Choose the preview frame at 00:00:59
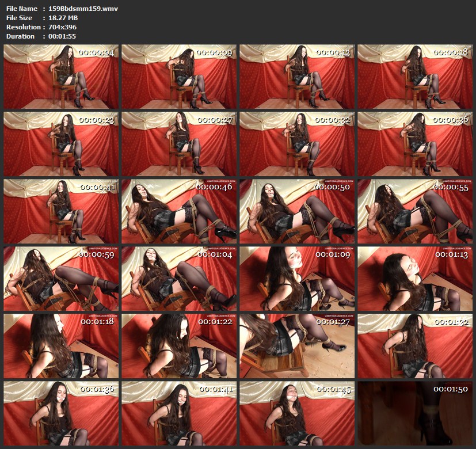Viewport: 476px width, 449px height. coord(61,279)
